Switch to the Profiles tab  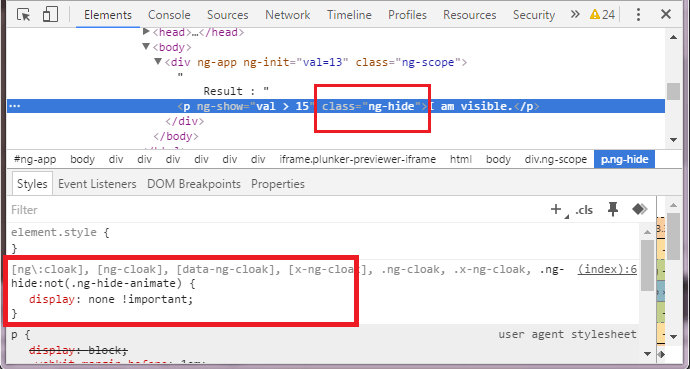pos(407,15)
